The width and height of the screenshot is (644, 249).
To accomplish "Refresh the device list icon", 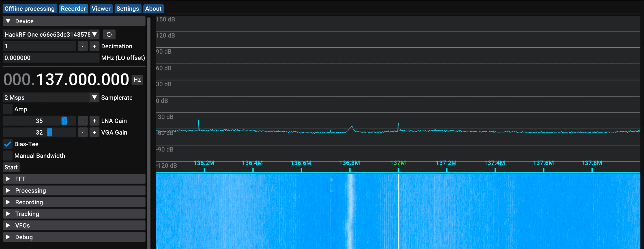I will pos(109,34).
